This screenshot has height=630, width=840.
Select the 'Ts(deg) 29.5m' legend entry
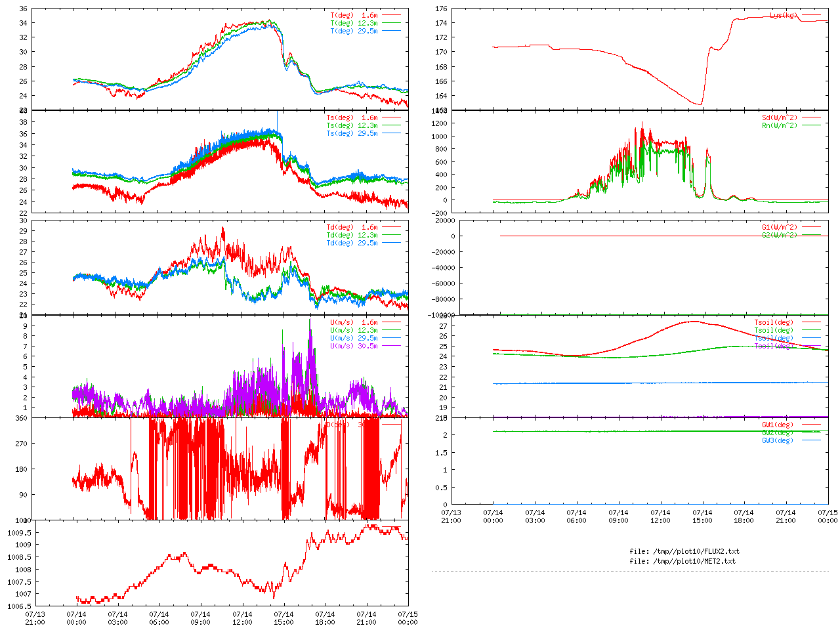click(352, 134)
